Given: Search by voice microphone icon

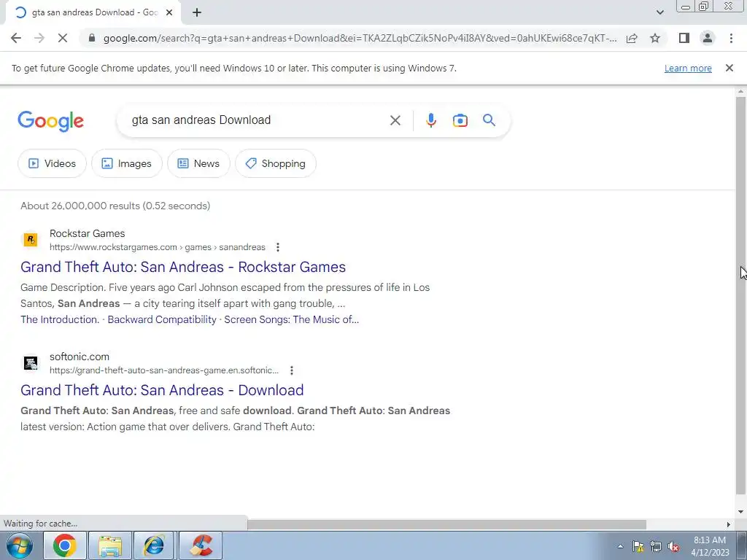Looking at the screenshot, I should 430,120.
